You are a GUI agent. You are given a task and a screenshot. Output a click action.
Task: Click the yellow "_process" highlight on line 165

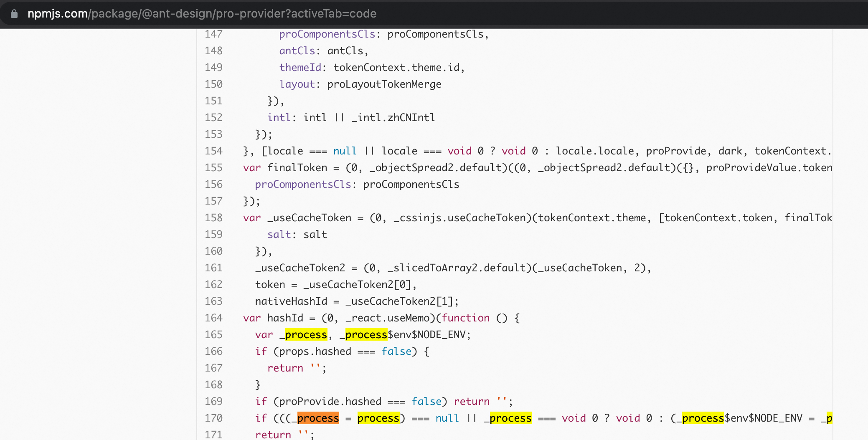pyautogui.click(x=305, y=334)
